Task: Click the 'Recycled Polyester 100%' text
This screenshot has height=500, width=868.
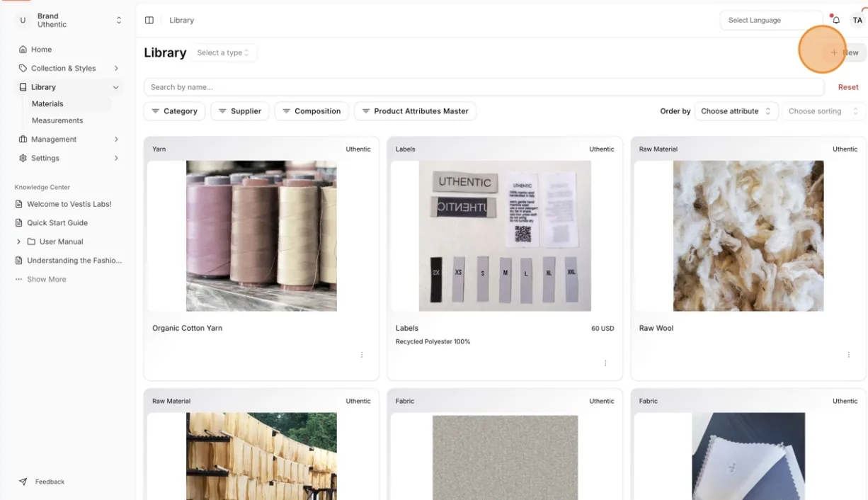Action: [x=433, y=341]
